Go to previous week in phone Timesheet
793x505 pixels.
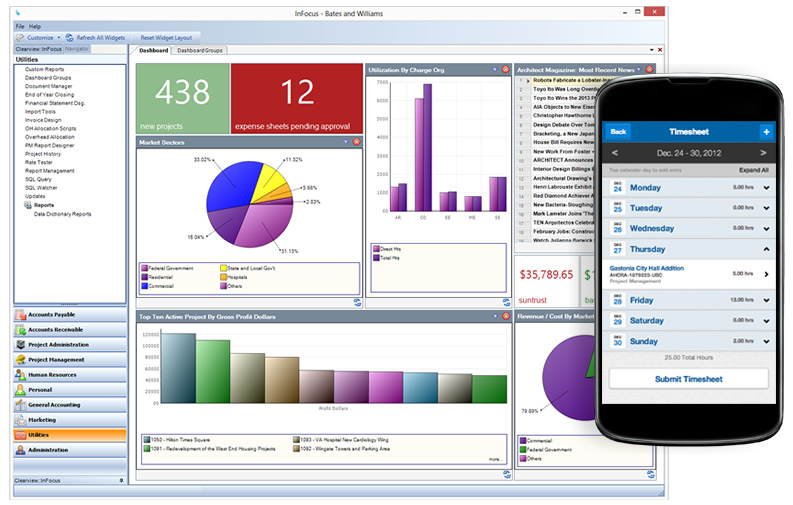tap(614, 153)
